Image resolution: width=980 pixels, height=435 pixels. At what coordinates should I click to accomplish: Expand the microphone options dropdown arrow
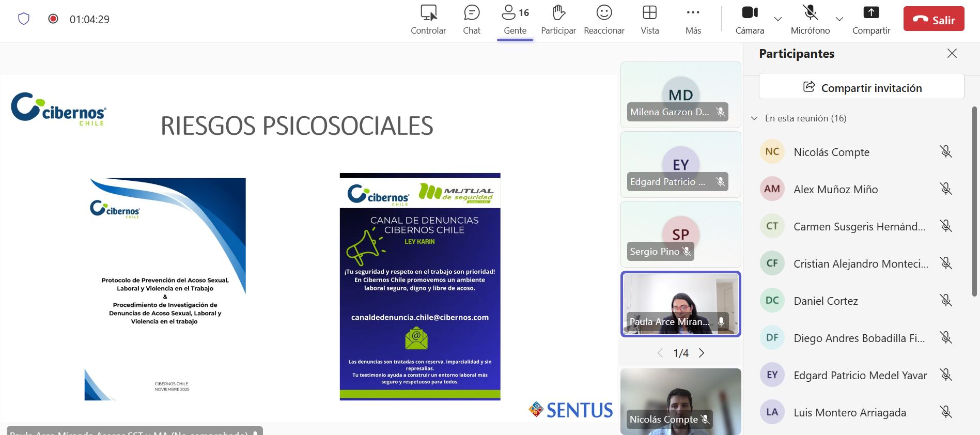(839, 19)
